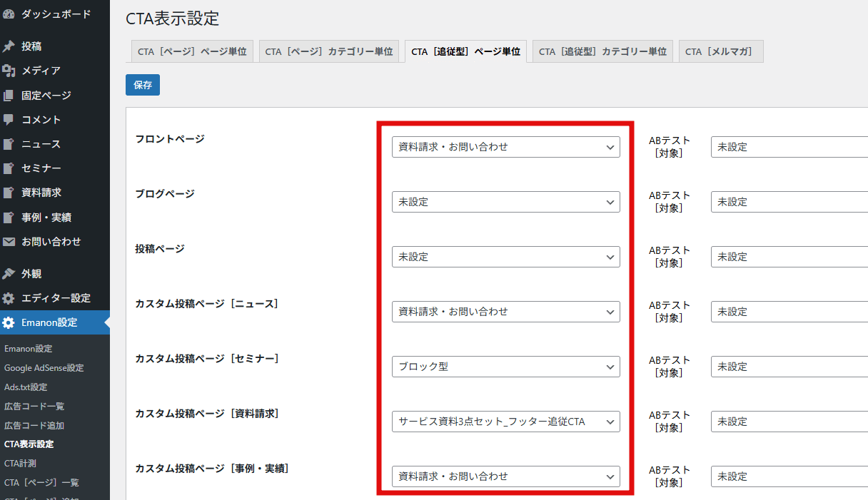Open 外観 via the brush icon
The image size is (868, 500).
tap(11, 273)
